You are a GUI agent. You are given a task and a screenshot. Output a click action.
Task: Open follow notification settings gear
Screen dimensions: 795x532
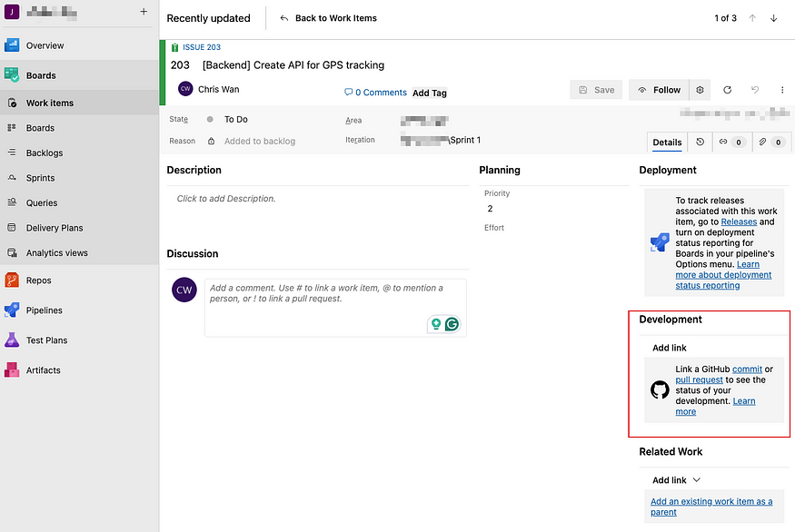(x=698, y=90)
